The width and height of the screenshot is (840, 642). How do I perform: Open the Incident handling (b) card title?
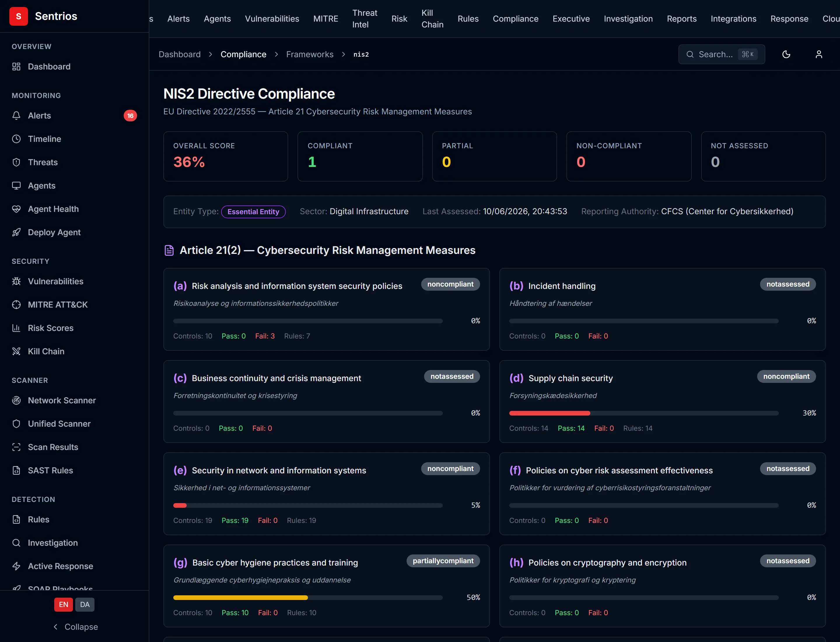[x=562, y=286]
